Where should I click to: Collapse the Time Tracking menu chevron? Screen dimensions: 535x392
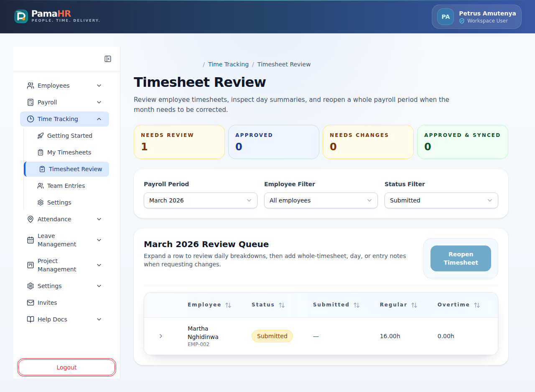pyautogui.click(x=99, y=119)
